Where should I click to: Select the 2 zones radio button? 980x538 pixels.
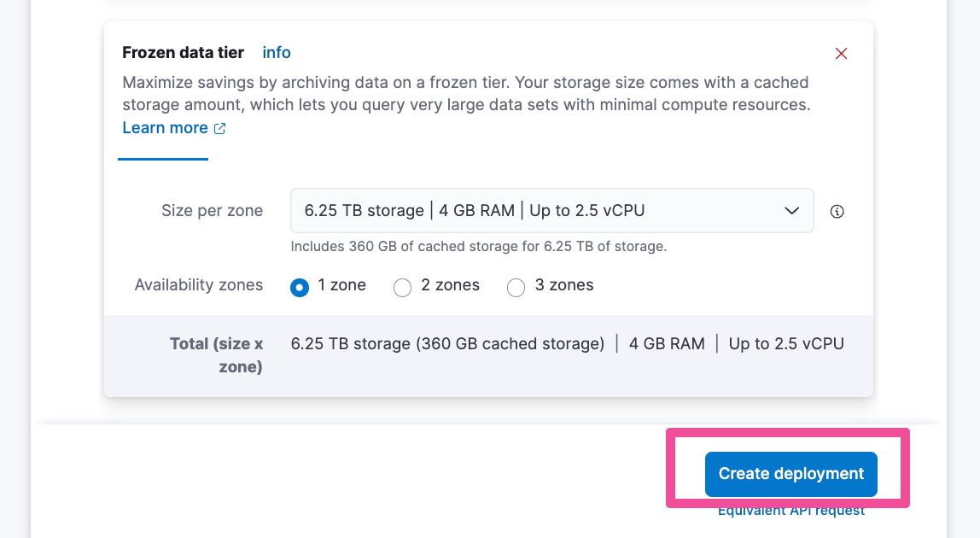coord(403,287)
